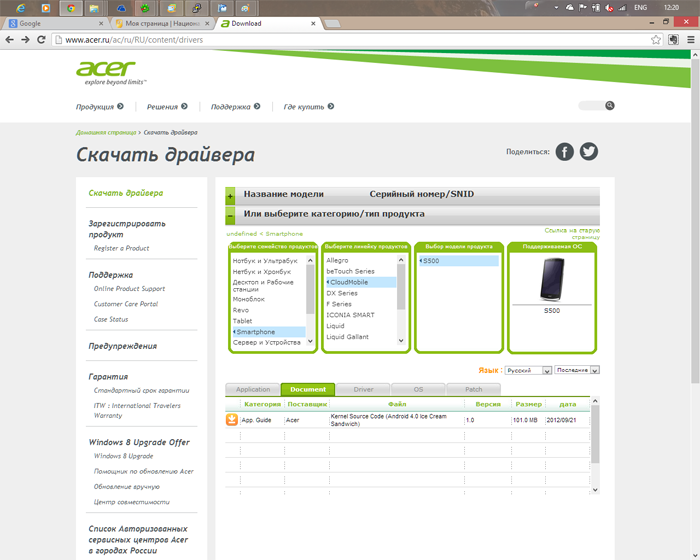Open the Customer Care Portal link

pos(126,304)
